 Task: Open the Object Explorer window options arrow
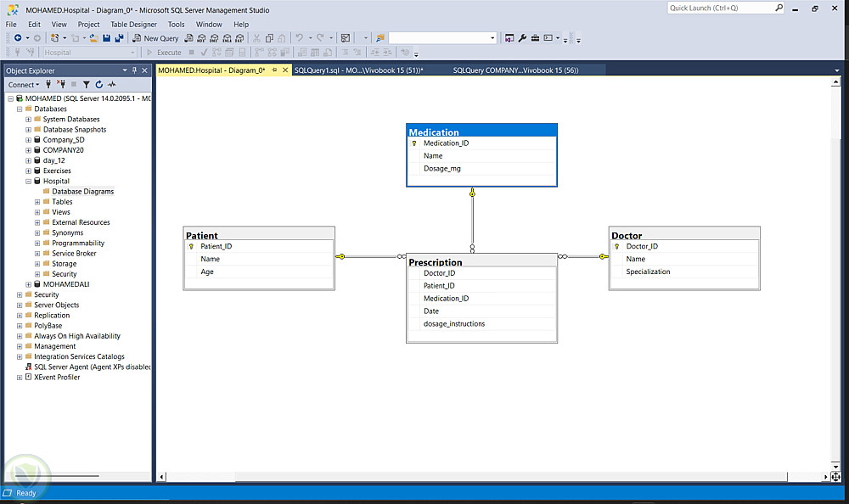click(125, 70)
